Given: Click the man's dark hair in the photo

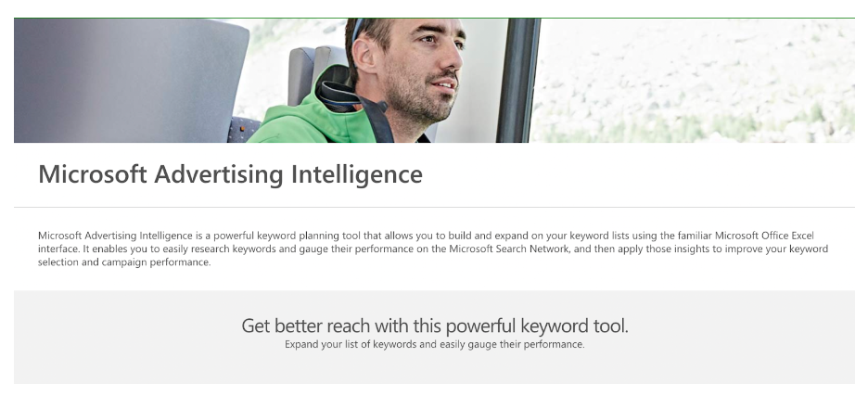Looking at the screenshot, I should [369, 32].
